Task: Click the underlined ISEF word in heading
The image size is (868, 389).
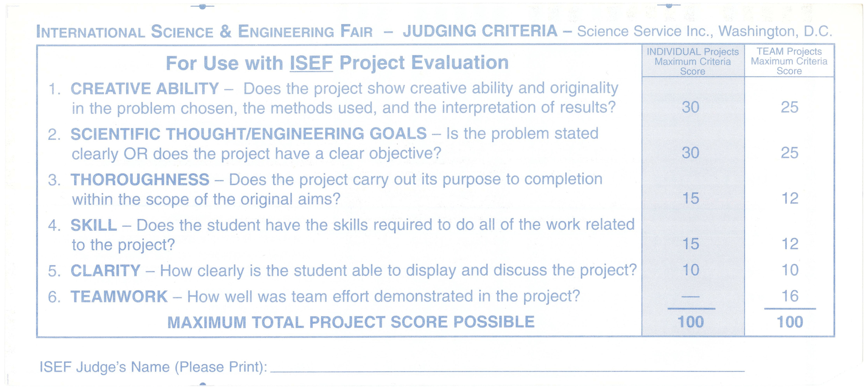Action: point(311,63)
